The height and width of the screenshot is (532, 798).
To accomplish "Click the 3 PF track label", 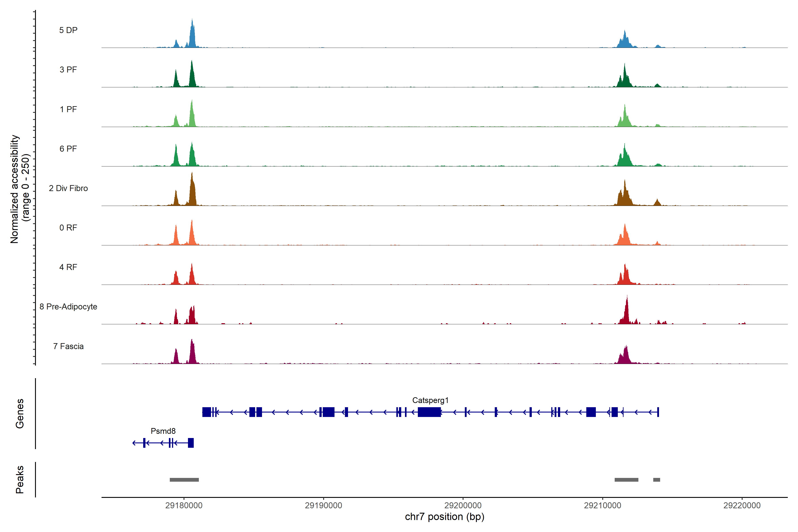I will coord(68,70).
